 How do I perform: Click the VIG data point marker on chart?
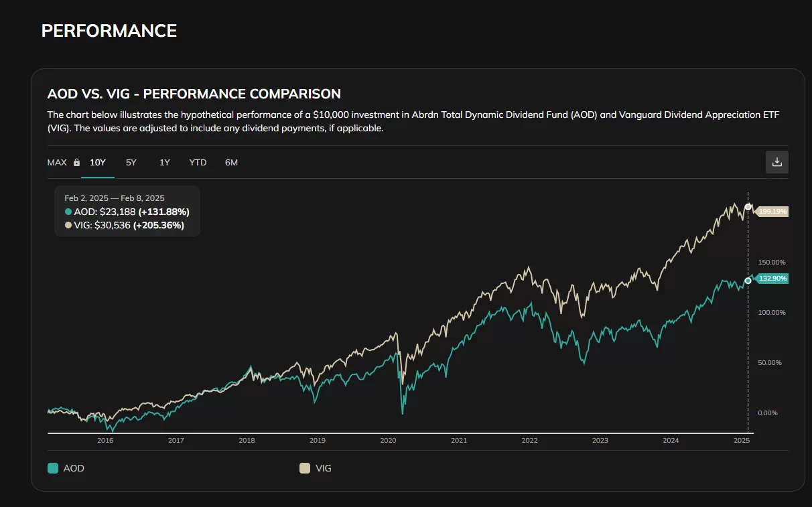(748, 207)
